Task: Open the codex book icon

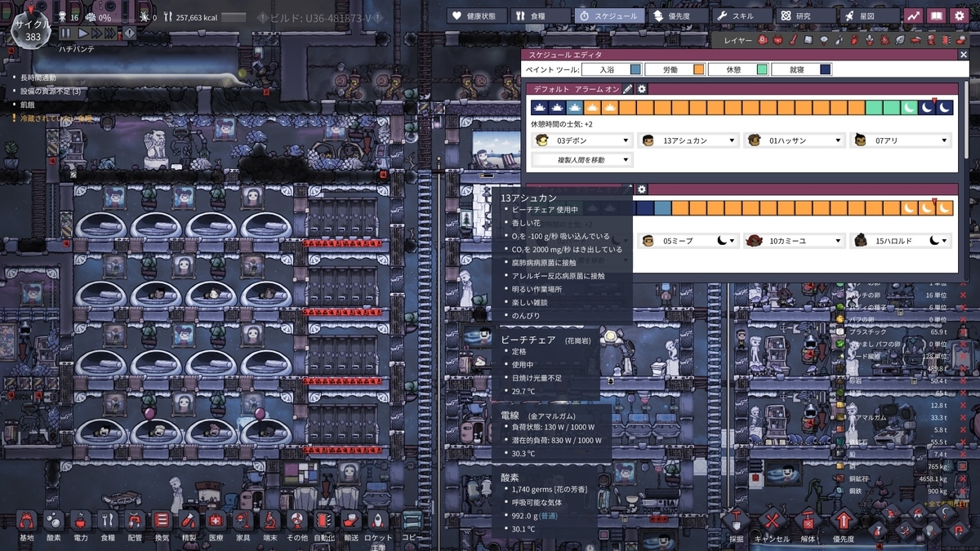Action: pos(937,16)
